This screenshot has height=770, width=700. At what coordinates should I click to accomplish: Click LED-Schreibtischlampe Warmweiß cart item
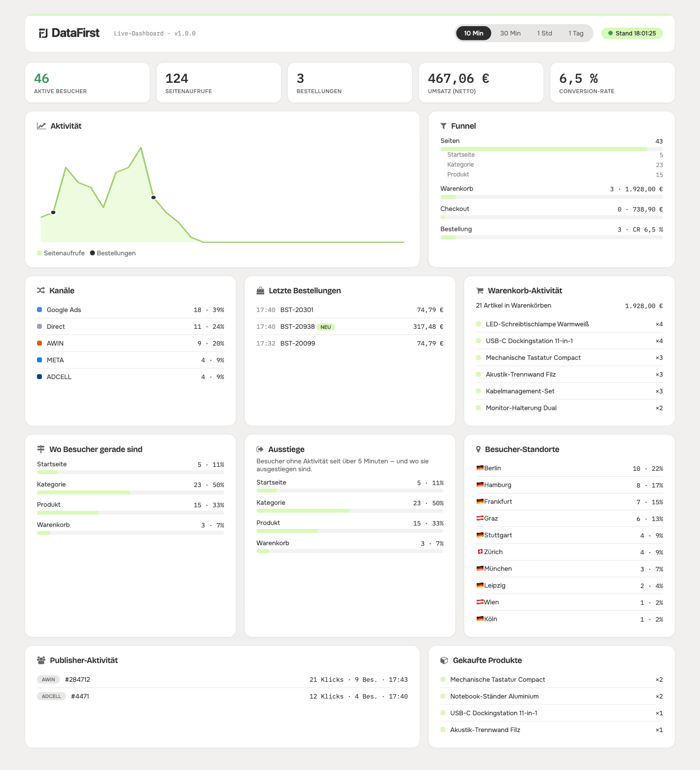[x=569, y=324]
